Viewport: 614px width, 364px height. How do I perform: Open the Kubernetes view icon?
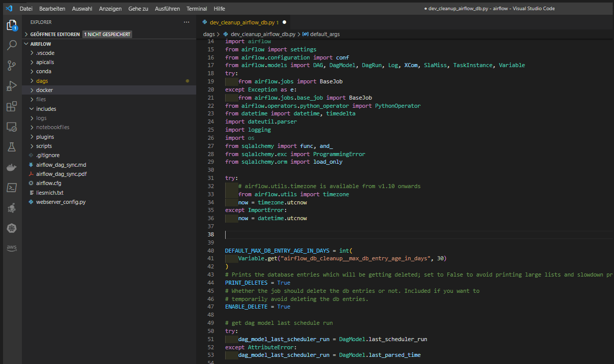[x=11, y=228]
